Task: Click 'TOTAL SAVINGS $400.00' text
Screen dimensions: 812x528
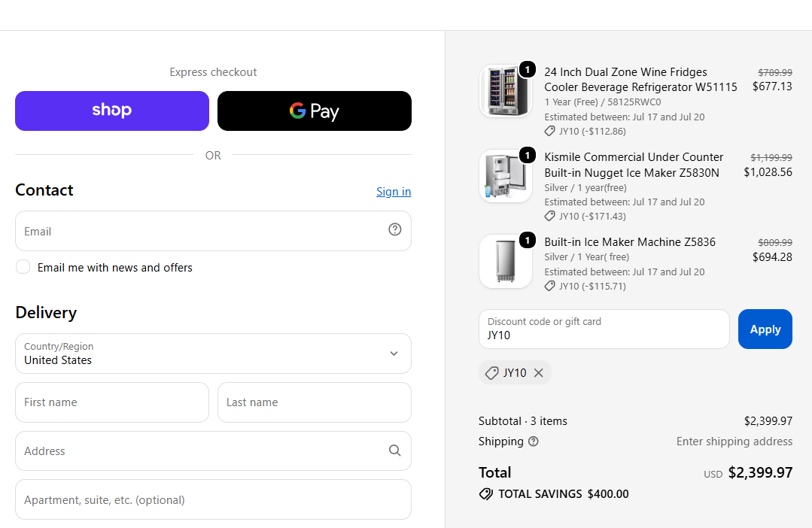Action: (564, 494)
